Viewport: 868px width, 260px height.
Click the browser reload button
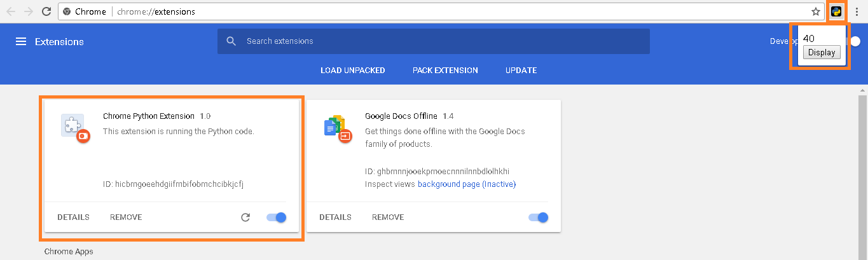pos(46,11)
